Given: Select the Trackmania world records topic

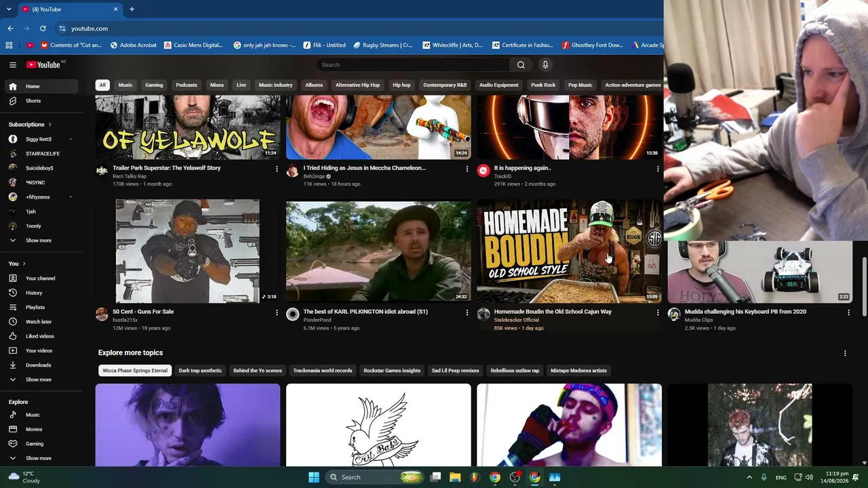Looking at the screenshot, I should click(323, 371).
